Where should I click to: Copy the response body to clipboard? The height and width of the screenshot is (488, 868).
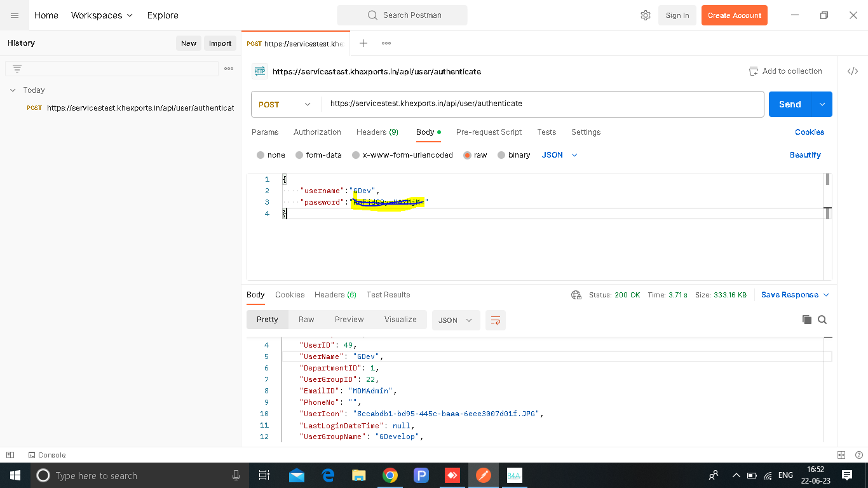click(x=807, y=320)
